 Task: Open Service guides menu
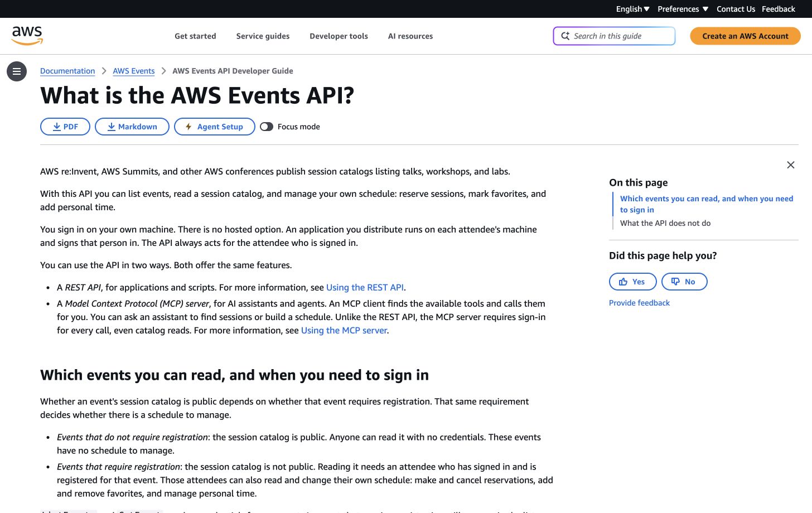tap(263, 36)
